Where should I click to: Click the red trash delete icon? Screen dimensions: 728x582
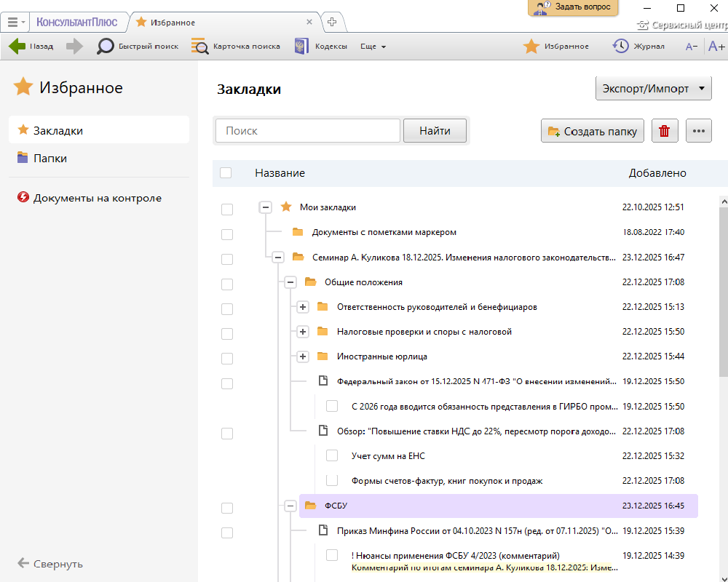(x=664, y=131)
